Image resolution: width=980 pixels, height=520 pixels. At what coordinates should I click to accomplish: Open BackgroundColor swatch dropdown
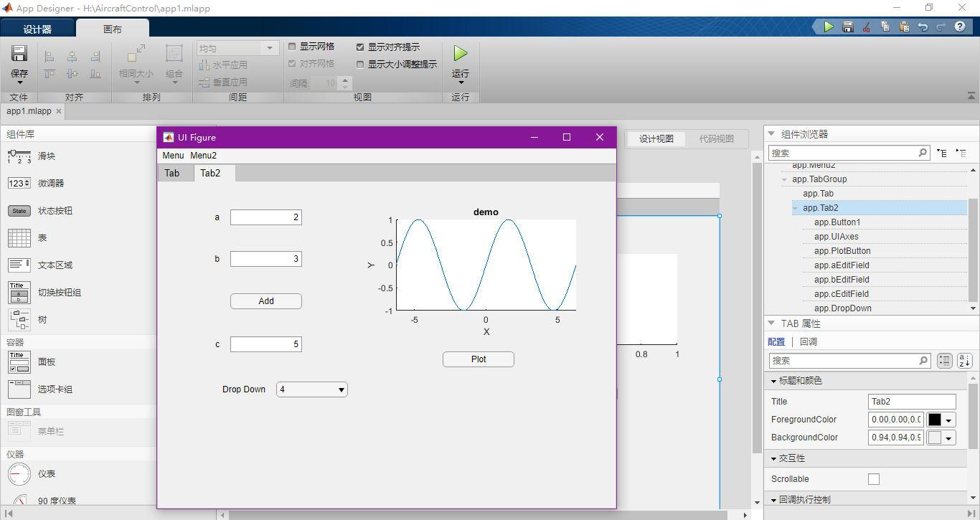[942, 438]
